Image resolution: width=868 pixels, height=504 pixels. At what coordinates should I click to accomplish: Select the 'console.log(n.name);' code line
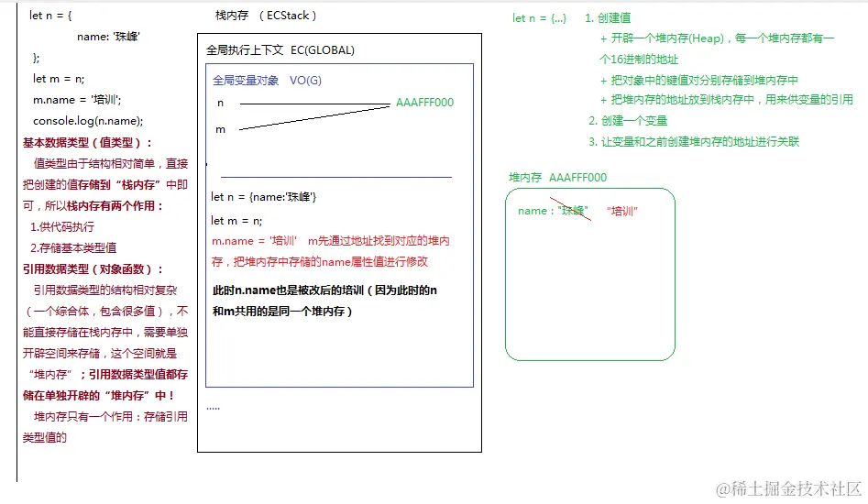click(x=88, y=121)
